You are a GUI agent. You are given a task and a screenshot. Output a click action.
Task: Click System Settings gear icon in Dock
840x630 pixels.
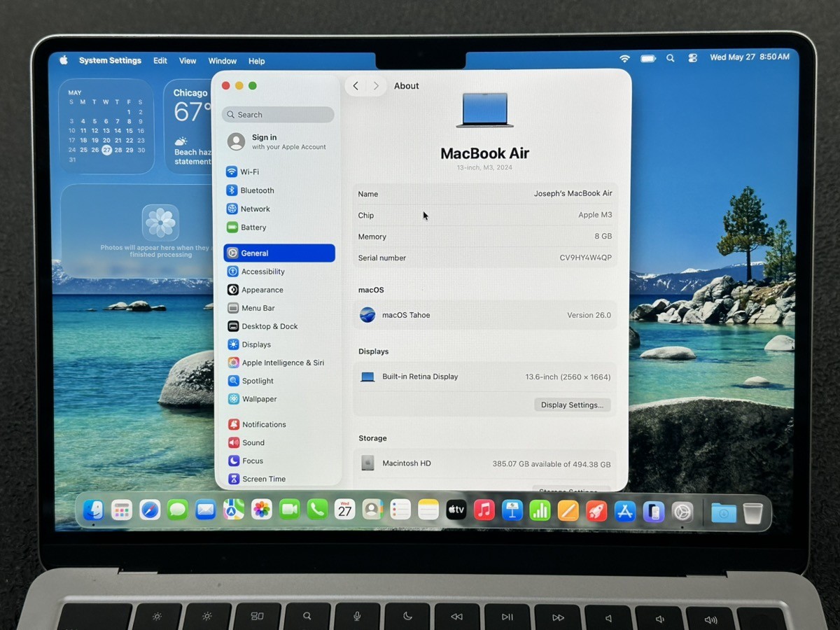pos(682,512)
